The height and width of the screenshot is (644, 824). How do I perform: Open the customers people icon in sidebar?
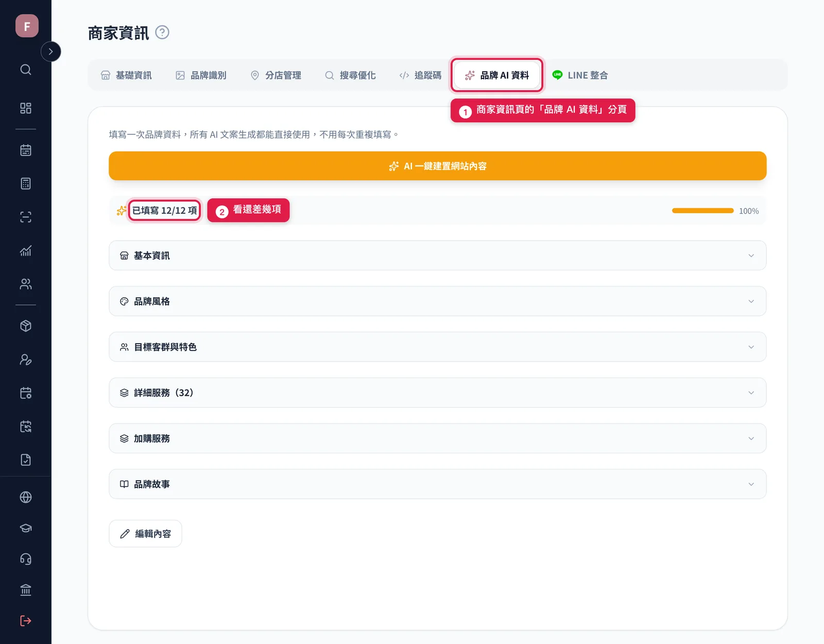pyautogui.click(x=26, y=284)
